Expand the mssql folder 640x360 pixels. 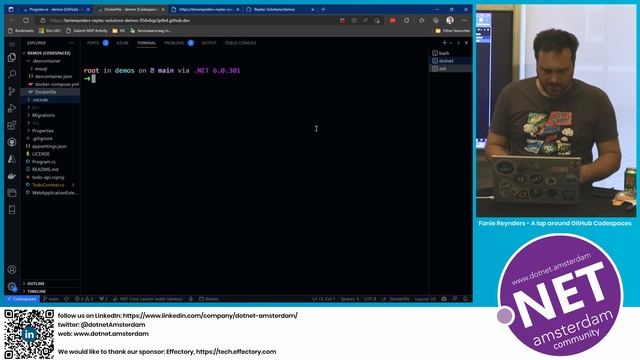pos(41,69)
